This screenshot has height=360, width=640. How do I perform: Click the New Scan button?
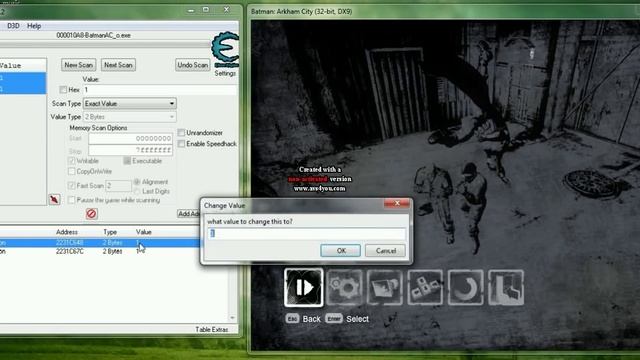(78, 65)
